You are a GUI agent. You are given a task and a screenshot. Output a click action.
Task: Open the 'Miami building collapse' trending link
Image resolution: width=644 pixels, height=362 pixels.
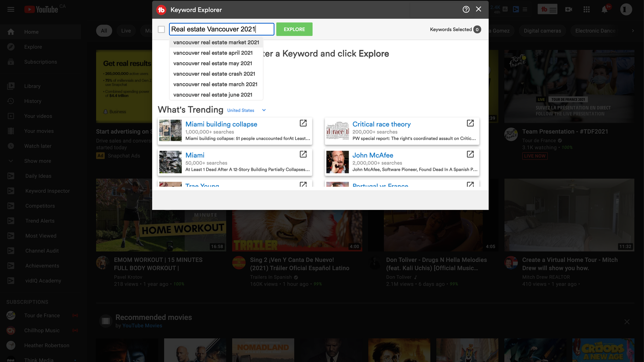(x=221, y=124)
